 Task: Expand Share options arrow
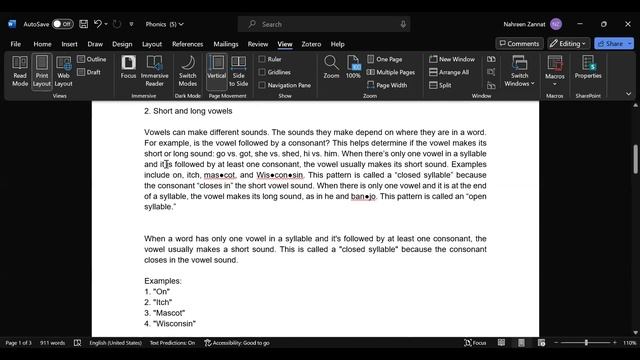click(630, 43)
